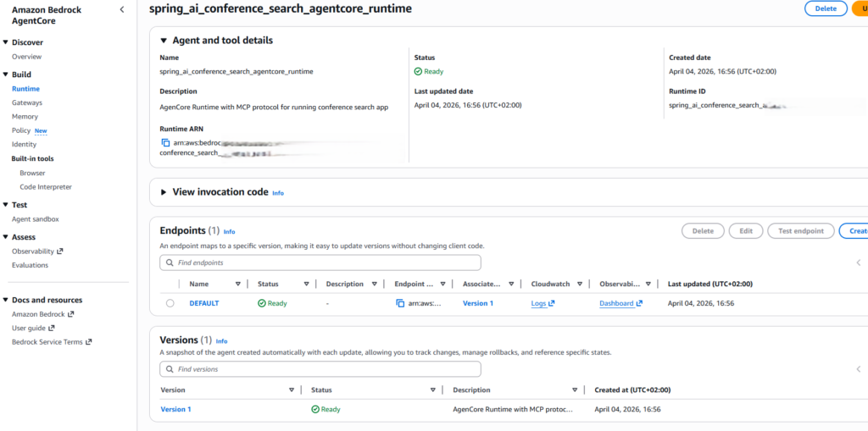The image size is (868, 431).
Task: Open Evaluations under Assess
Action: click(30, 265)
